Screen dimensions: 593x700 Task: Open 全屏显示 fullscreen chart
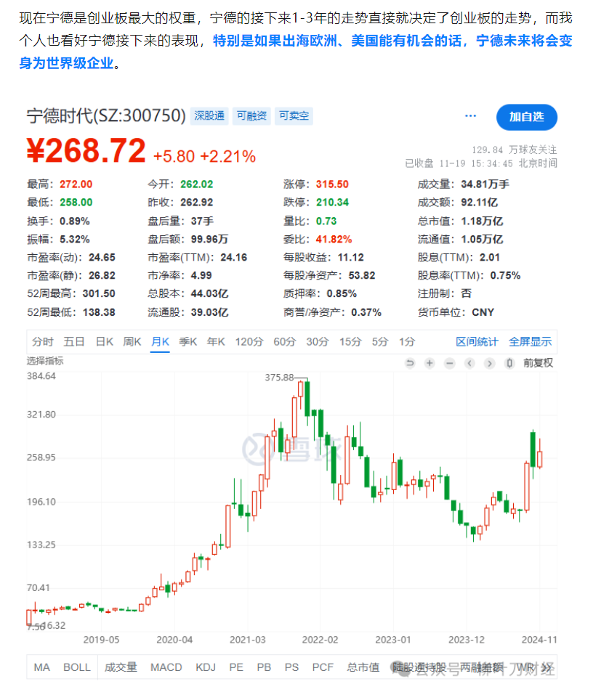tap(531, 342)
